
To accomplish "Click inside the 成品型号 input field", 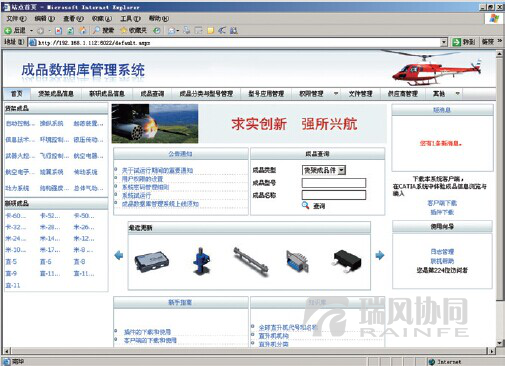I will [x=334, y=183].
